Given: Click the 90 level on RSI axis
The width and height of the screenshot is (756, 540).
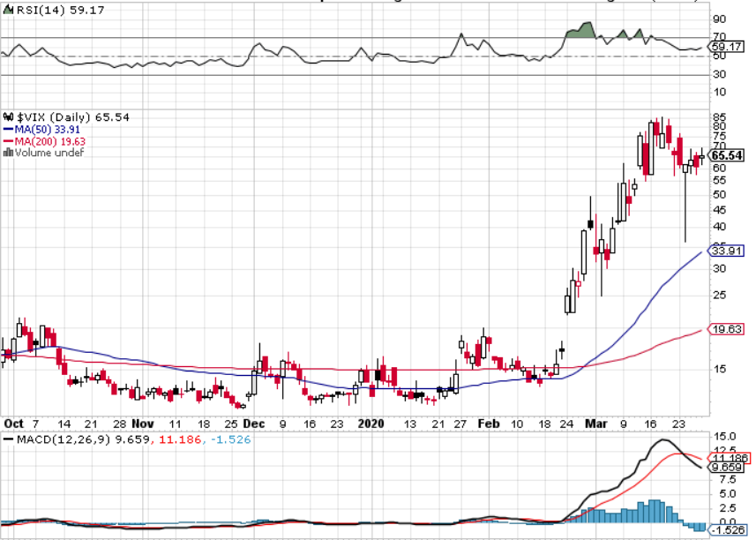Looking at the screenshot, I should pyautogui.click(x=719, y=19).
